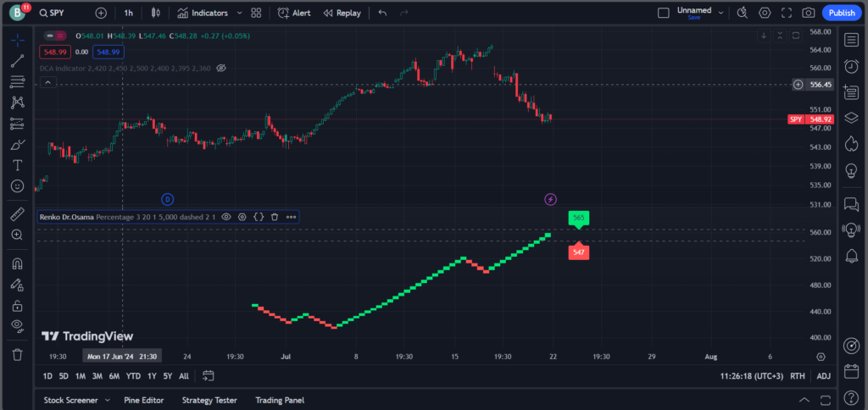Screen dimensions: 868x410
Task: Open the news panel icon
Action: click(851, 91)
